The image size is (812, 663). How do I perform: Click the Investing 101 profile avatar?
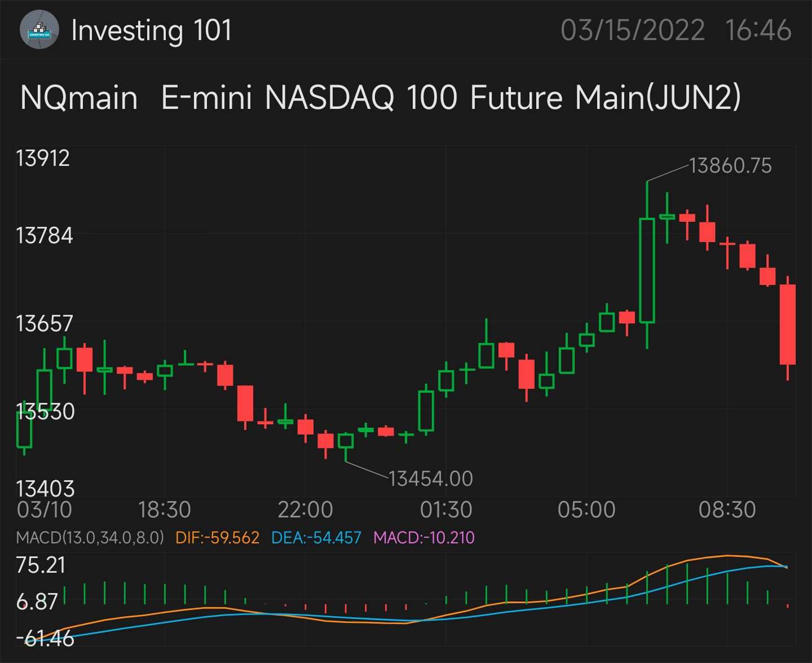click(39, 30)
